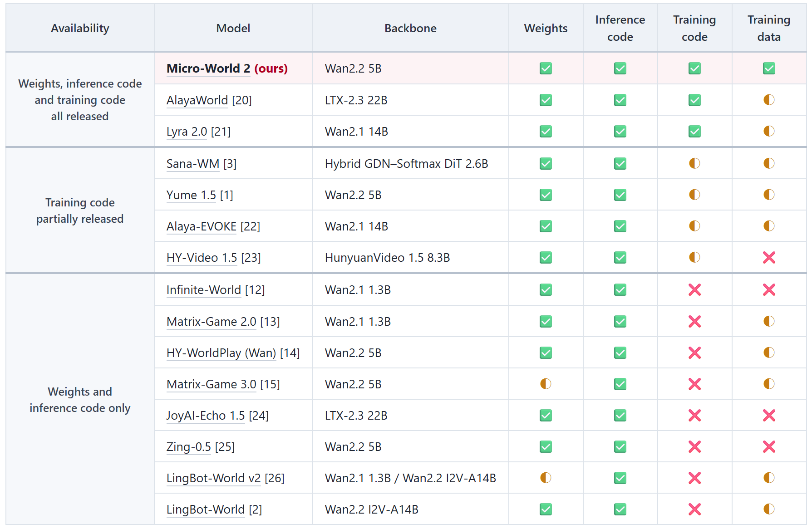Click the Matrix-Game 2.0 link
This screenshot has height=529, width=812.
pos(212,322)
